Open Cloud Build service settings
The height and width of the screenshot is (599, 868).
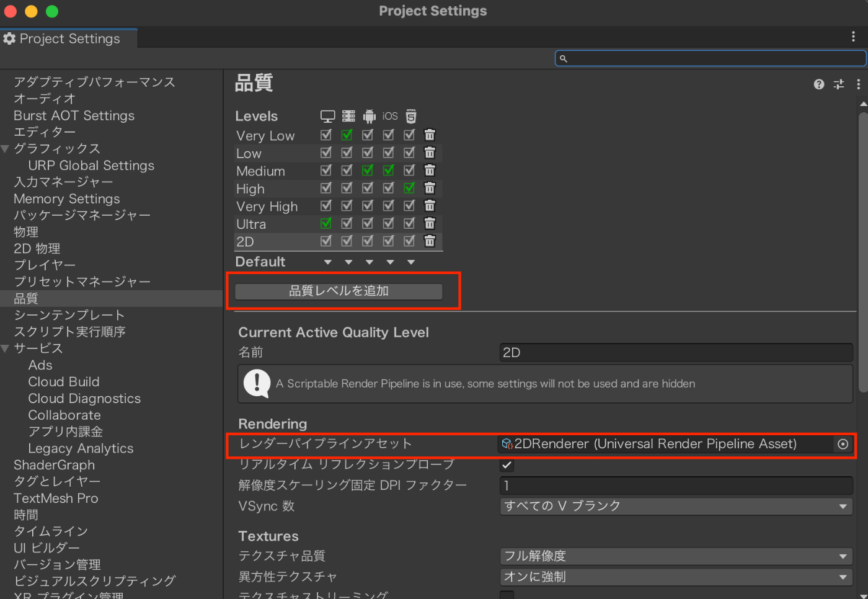coord(64,382)
